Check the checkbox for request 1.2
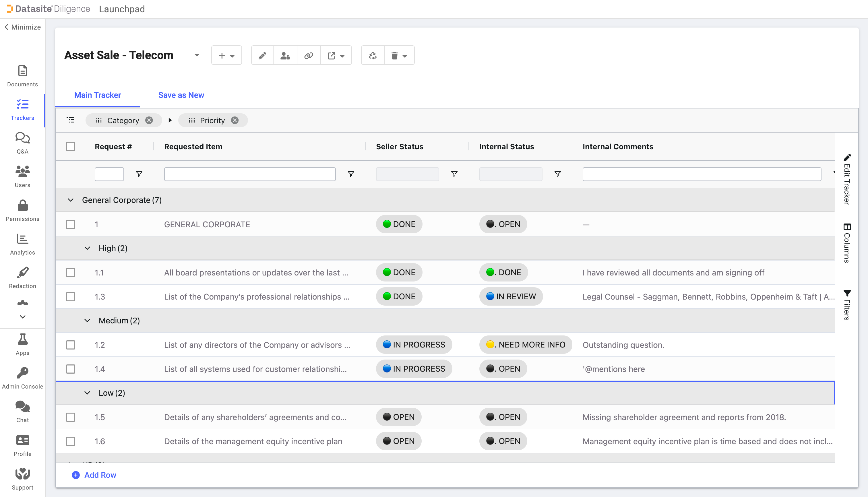Screen dimensions: 868x497 [x=71, y=345]
